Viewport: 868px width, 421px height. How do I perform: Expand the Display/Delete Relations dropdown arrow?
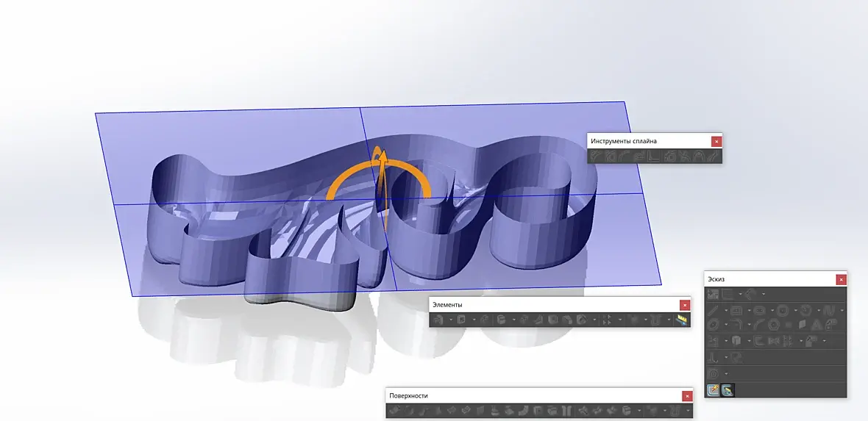(x=726, y=357)
